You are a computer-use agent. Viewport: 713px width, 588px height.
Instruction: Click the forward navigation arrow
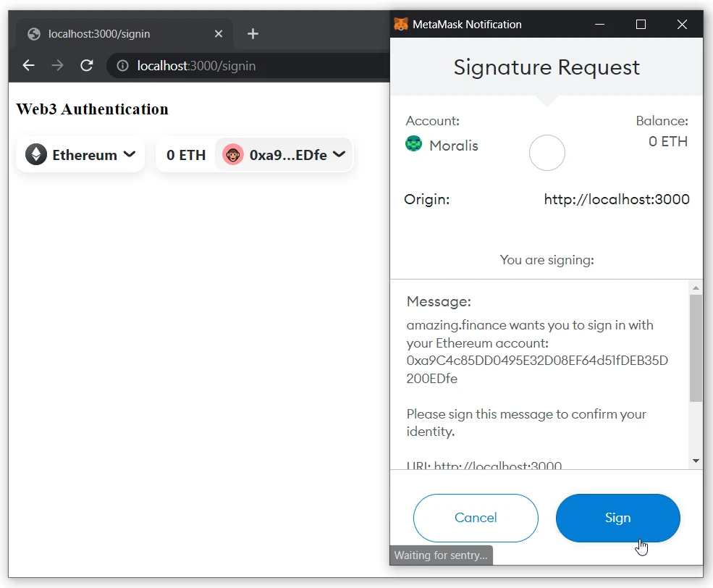tap(57, 65)
